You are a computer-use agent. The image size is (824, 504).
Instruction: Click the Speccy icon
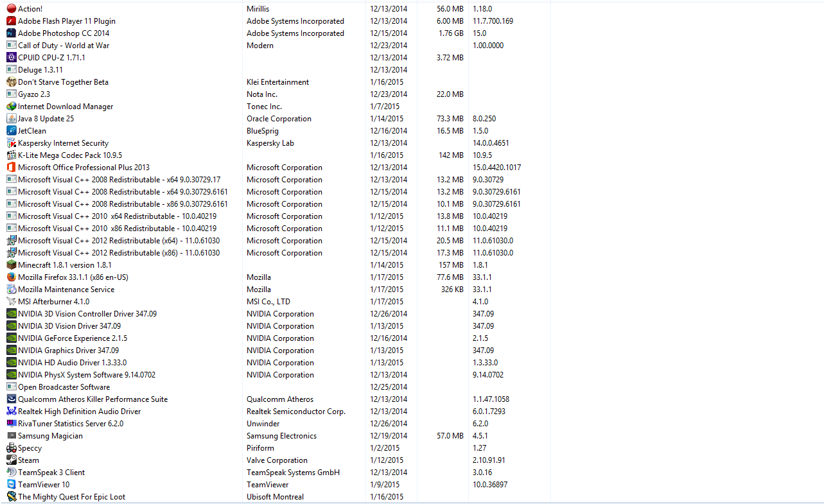tap(12, 448)
